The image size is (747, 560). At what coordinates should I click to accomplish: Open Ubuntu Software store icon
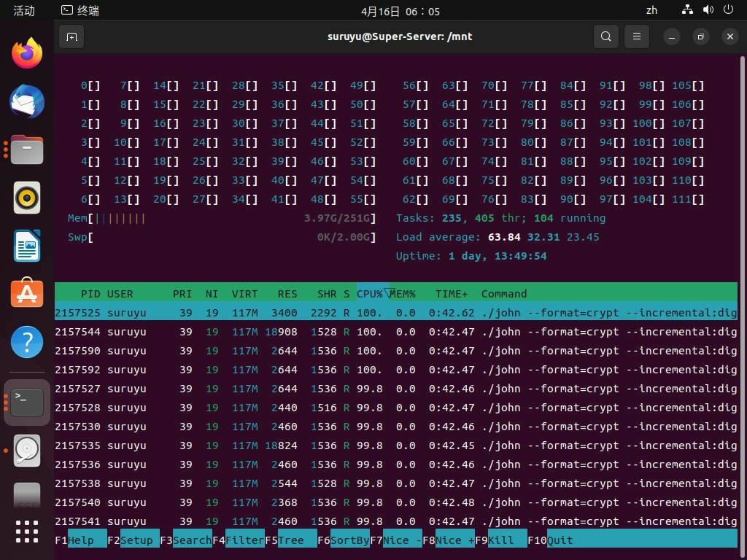[27, 293]
